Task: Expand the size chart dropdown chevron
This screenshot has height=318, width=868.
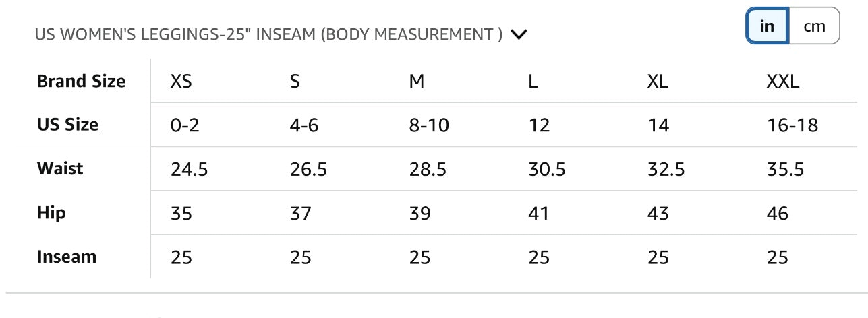Action: [519, 34]
